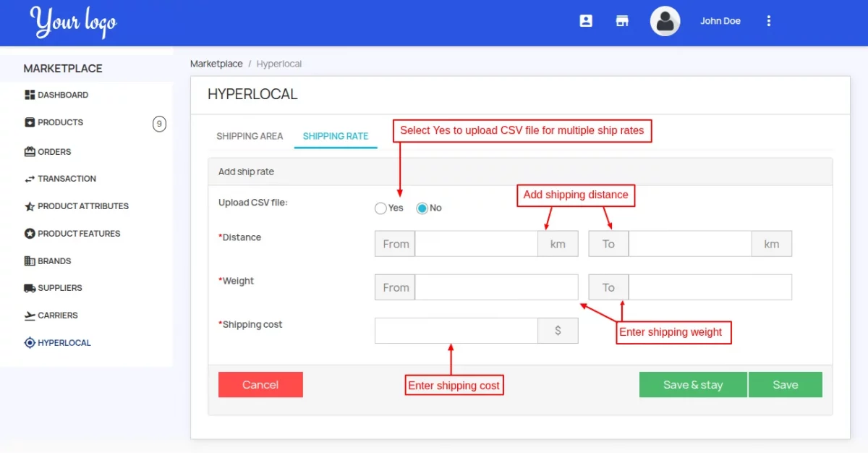
Task: Click the Products box icon
Action: [30, 122]
